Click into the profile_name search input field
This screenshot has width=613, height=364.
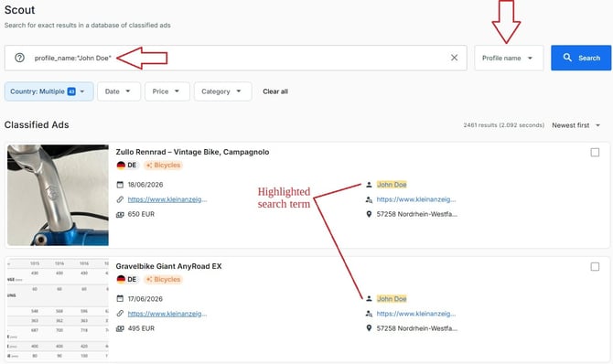(236, 58)
